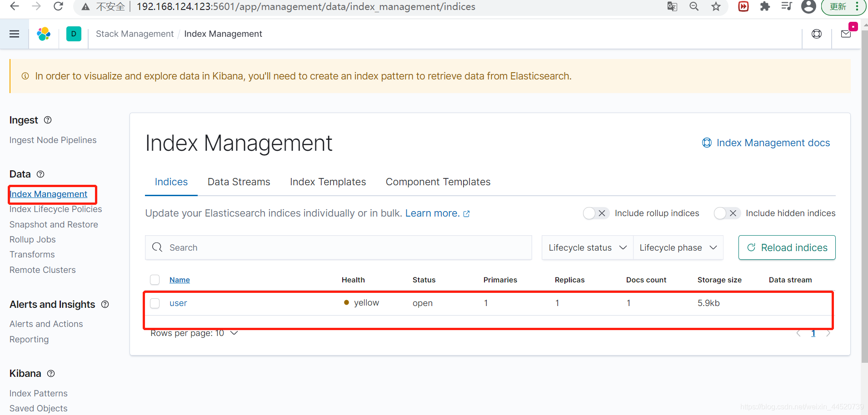
Task: Click the Learn more link
Action: pos(437,213)
